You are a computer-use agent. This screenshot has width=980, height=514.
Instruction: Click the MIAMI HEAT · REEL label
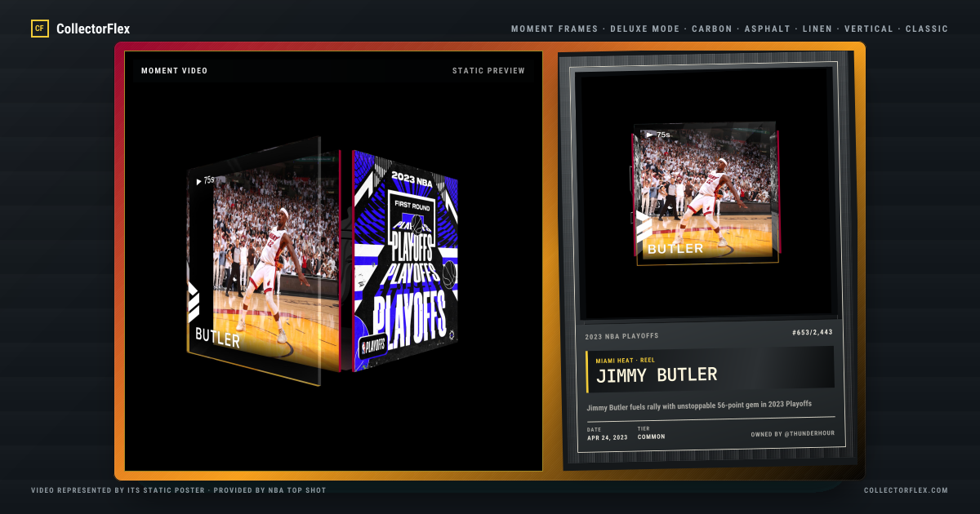click(625, 360)
